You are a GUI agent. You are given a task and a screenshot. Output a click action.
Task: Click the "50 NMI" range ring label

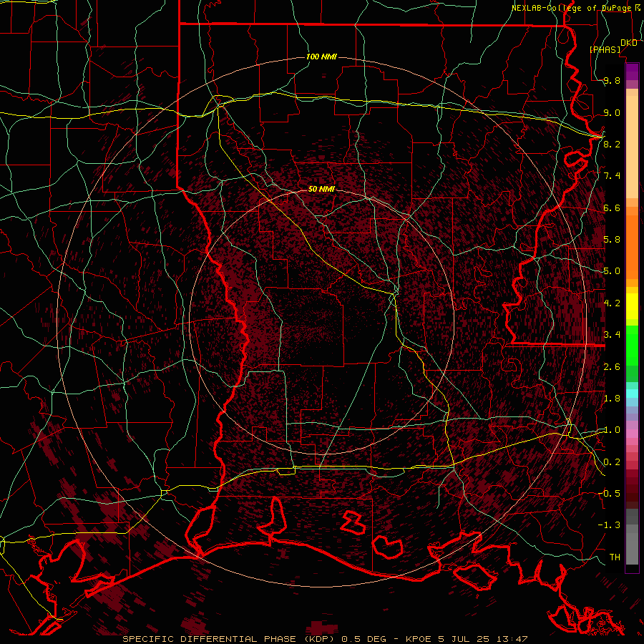(321, 189)
